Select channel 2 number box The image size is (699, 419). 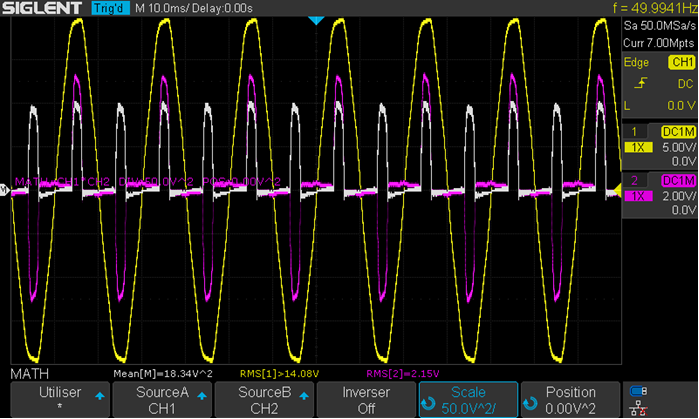634,180
